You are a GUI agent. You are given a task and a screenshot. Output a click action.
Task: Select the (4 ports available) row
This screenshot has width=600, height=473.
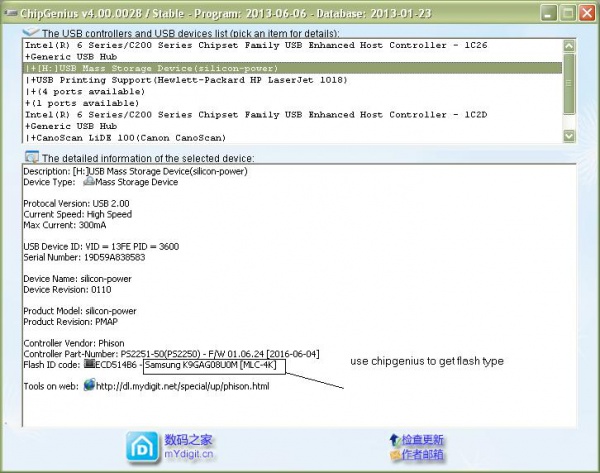coord(292,91)
